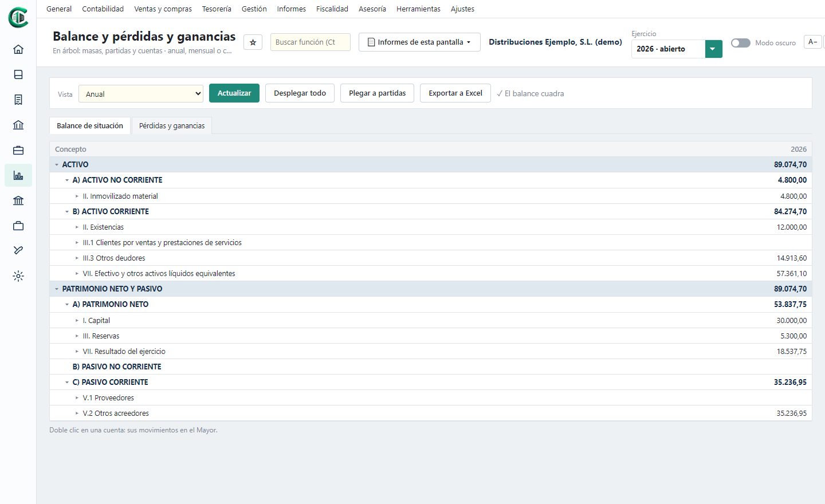
Task: Select the III.3 Otros deudores amount 14.913,60
Action: tap(792, 258)
